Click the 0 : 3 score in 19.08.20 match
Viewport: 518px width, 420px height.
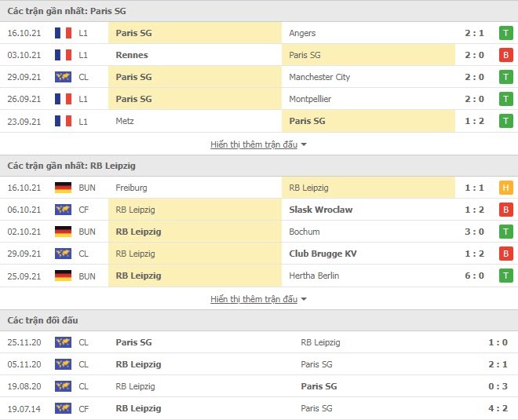tap(498, 386)
